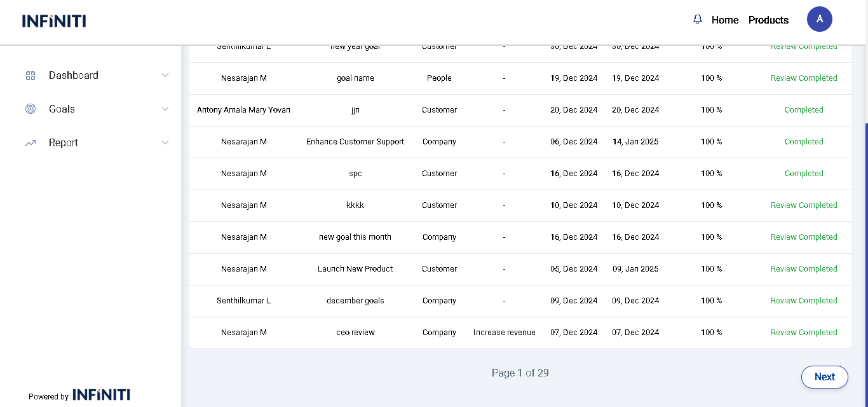Click the Powered by INFINITI footer logo
This screenshot has width=868, height=407.
[x=101, y=395]
